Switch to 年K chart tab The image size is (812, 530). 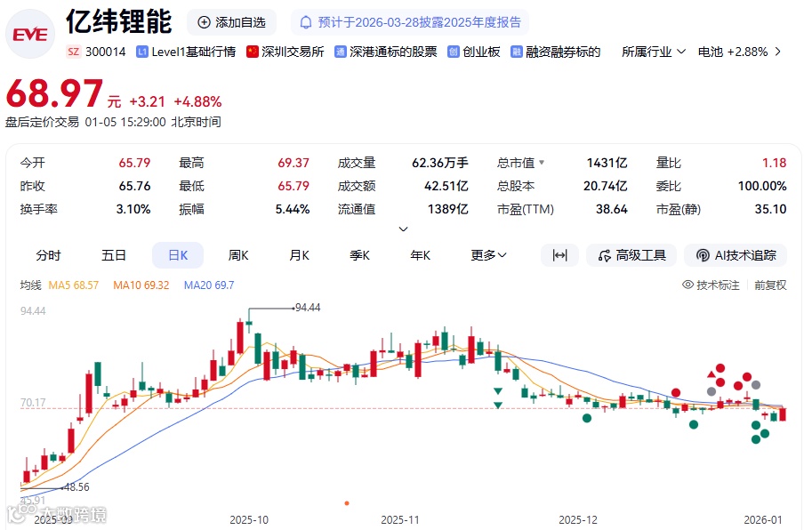(x=420, y=255)
